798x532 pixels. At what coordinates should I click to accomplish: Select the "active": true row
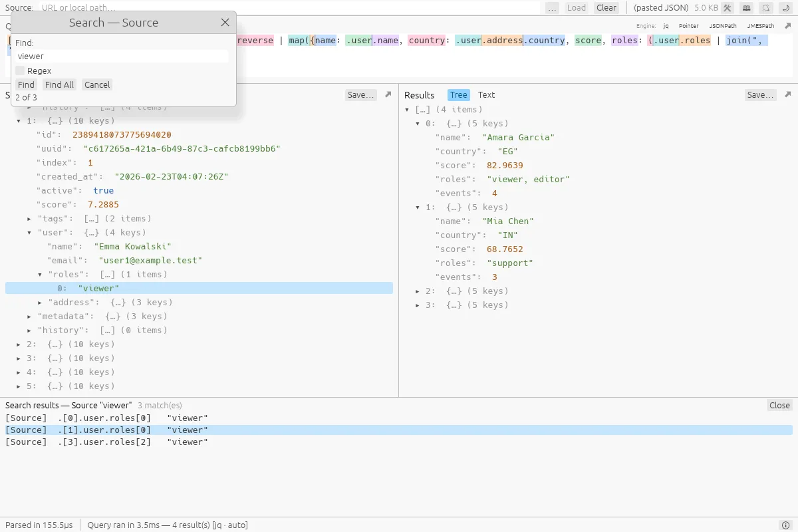pyautogui.click(x=199, y=191)
